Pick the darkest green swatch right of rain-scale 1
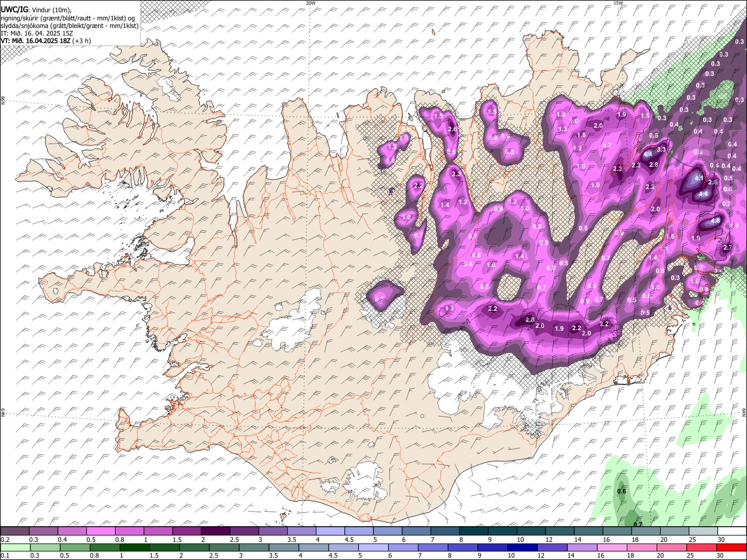The height and width of the screenshot is (560, 747). tap(134, 548)
